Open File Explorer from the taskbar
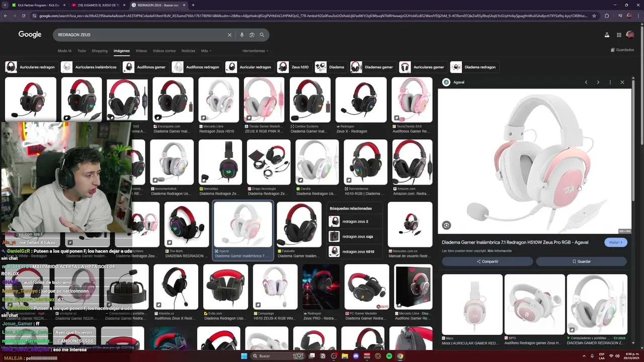This screenshot has height=362, width=644. 345,356
